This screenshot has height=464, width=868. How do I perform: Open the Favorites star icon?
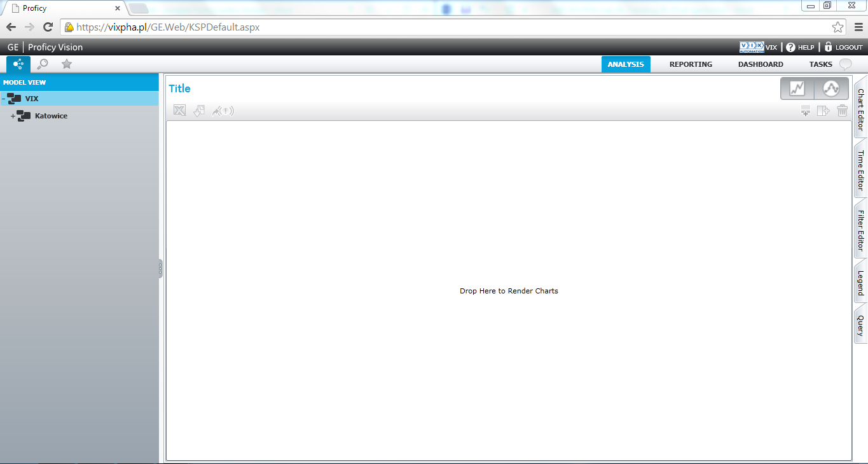(67, 64)
